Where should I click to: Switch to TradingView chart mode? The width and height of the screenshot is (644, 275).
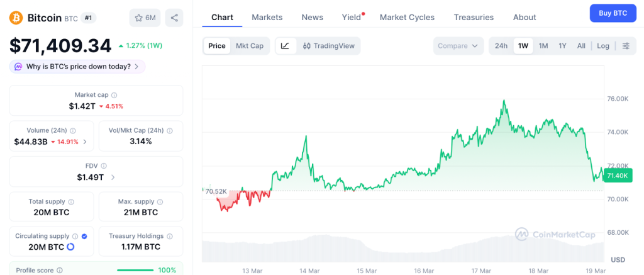(x=328, y=46)
